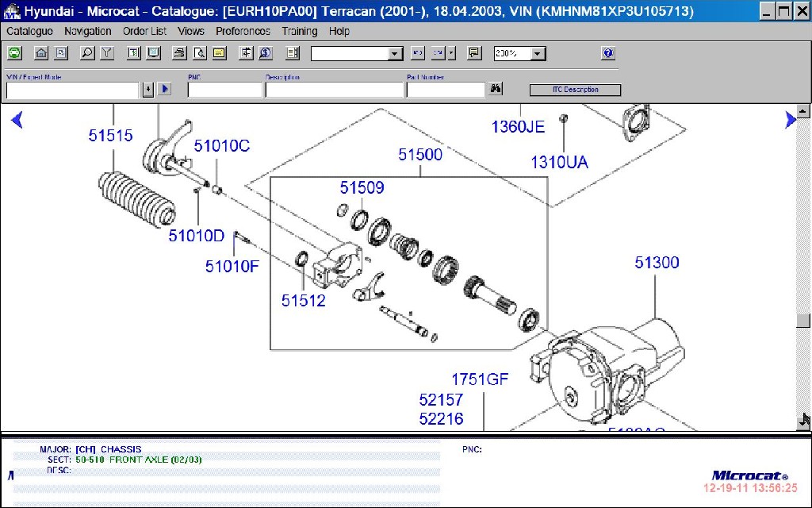Click the dollar coin pricing icon
812x508 pixels.
point(266,53)
